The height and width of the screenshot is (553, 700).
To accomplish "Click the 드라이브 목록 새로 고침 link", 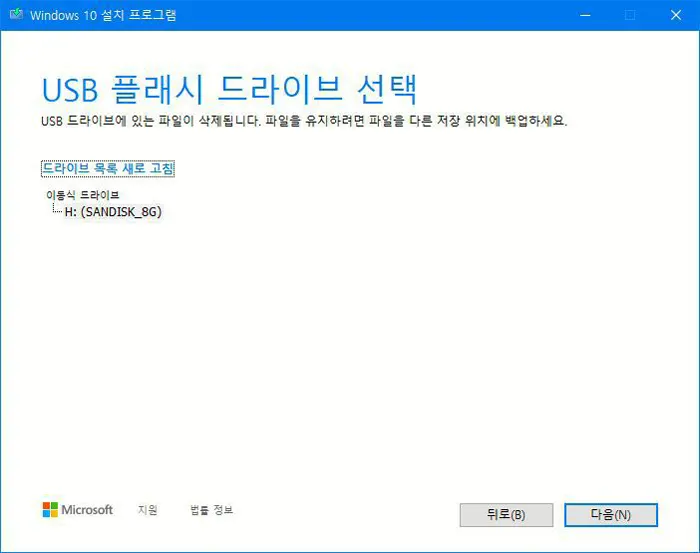I will click(108, 168).
